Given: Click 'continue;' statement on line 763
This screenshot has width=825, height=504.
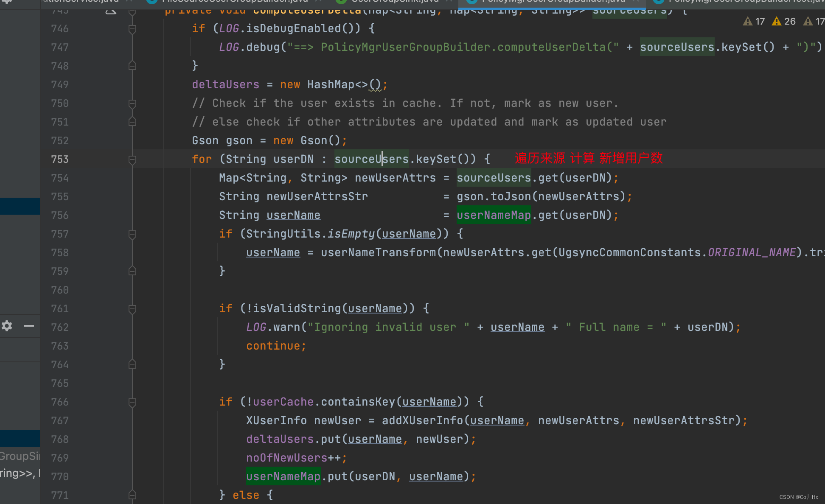Looking at the screenshot, I should (276, 346).
